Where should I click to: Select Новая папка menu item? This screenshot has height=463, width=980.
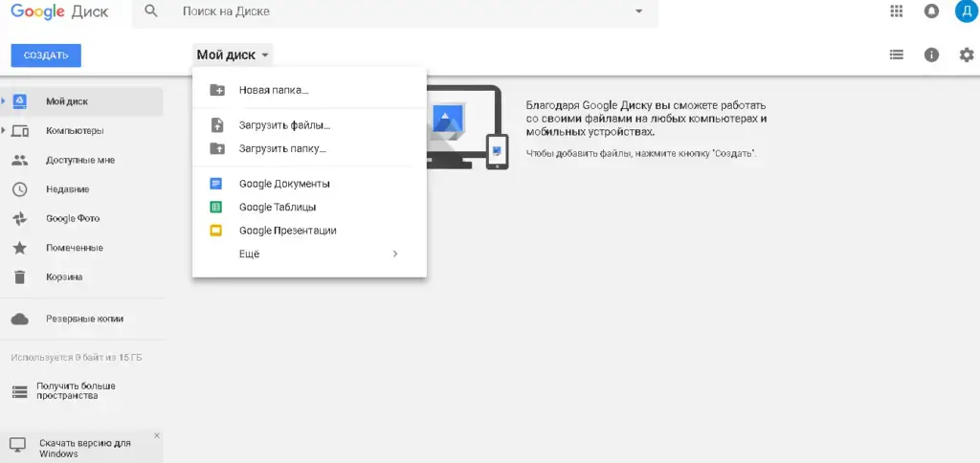coord(273,90)
